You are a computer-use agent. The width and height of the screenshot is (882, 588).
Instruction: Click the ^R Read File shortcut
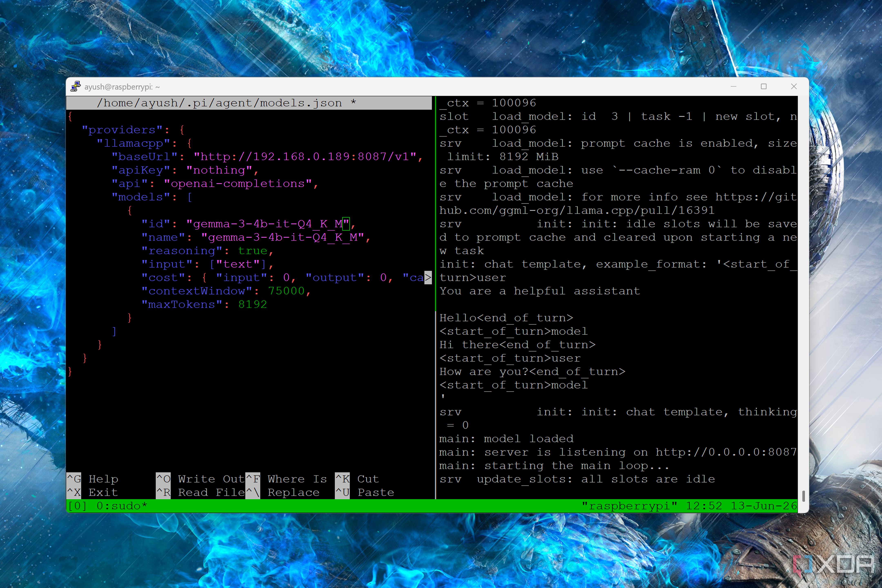(200, 492)
